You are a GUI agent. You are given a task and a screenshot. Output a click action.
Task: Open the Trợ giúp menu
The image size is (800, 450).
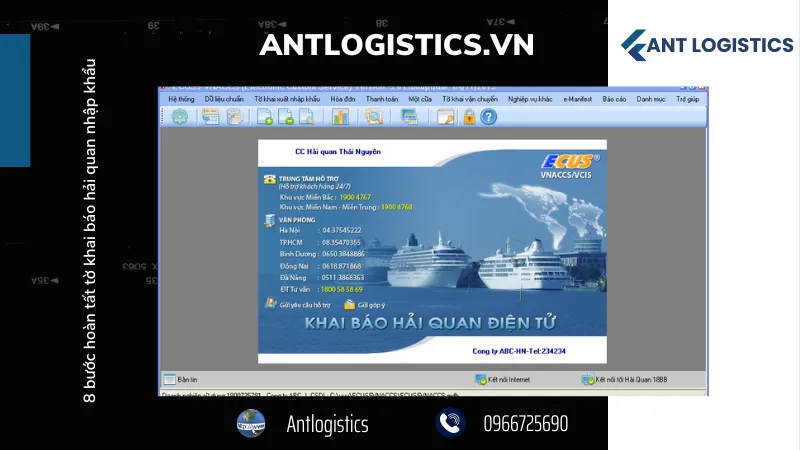687,99
